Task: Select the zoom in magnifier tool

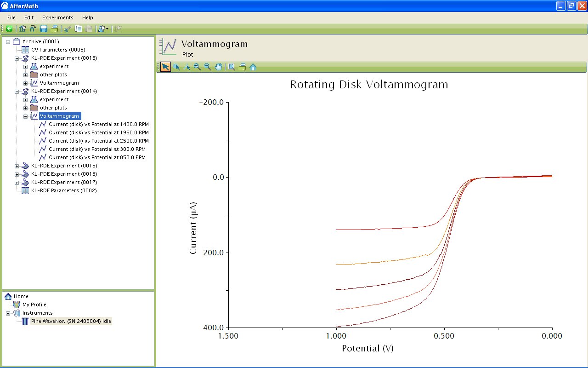Action: pos(197,67)
